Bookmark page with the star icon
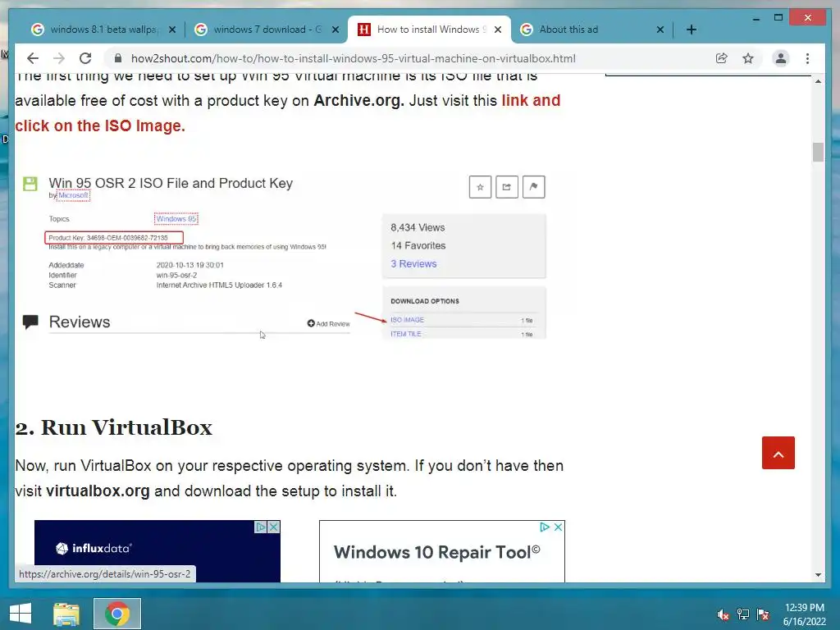 click(748, 58)
